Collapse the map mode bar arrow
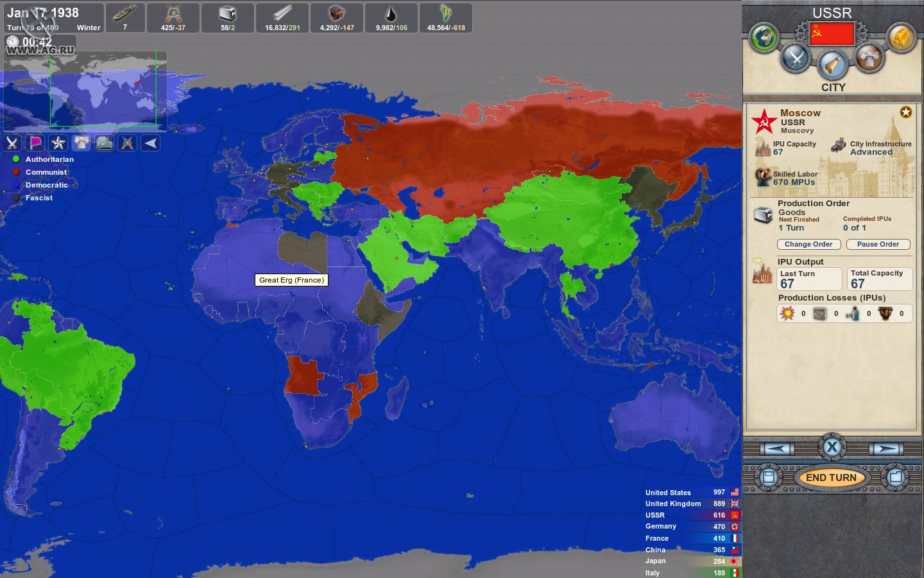Image resolution: width=924 pixels, height=578 pixels. pos(151,143)
